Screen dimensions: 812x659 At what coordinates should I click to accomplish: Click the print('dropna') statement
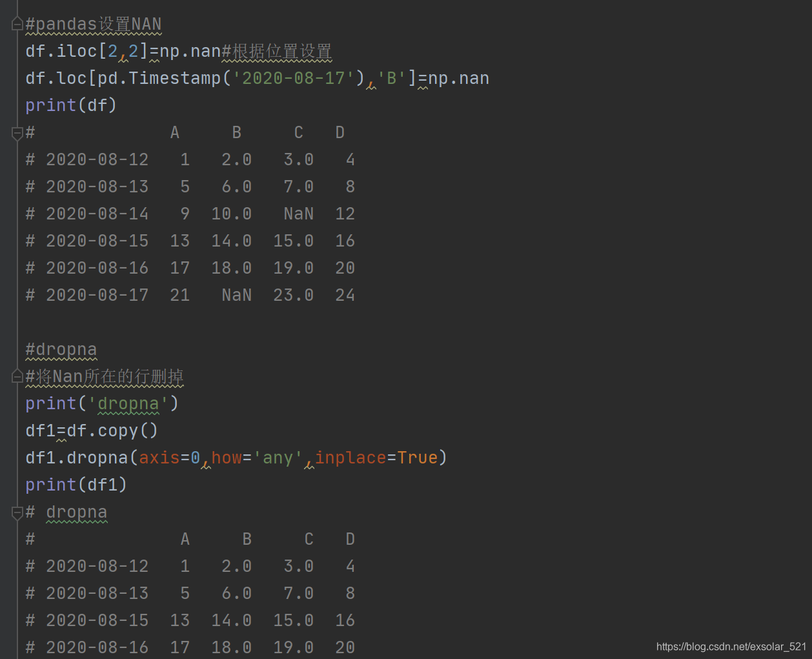click(x=102, y=404)
